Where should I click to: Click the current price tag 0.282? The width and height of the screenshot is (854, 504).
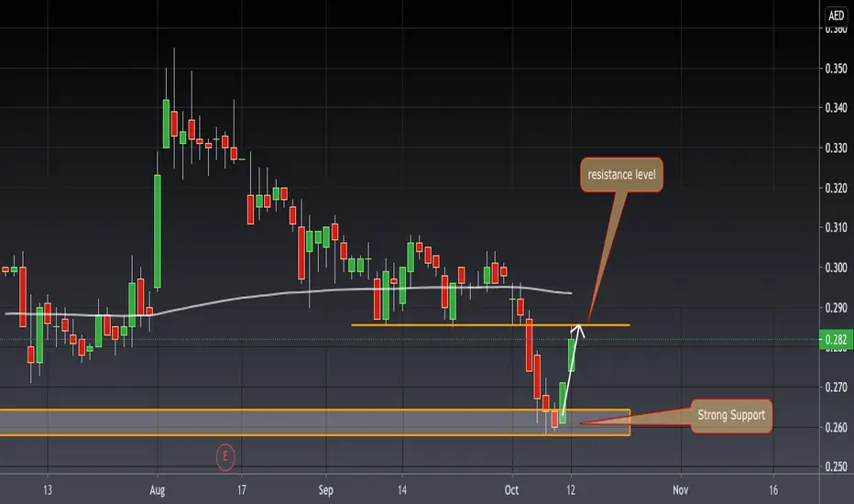click(x=836, y=340)
